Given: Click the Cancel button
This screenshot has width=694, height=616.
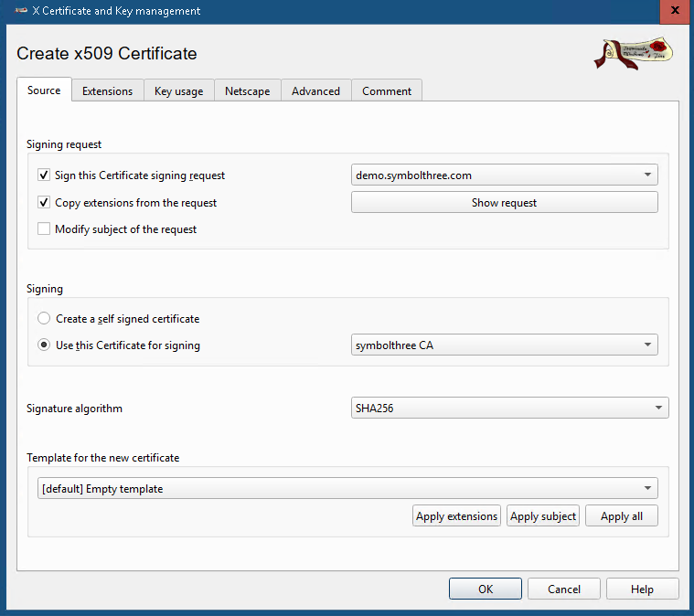Looking at the screenshot, I should click(x=564, y=589).
